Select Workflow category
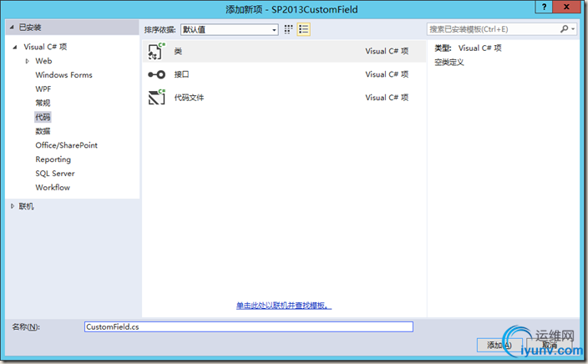 click(53, 188)
